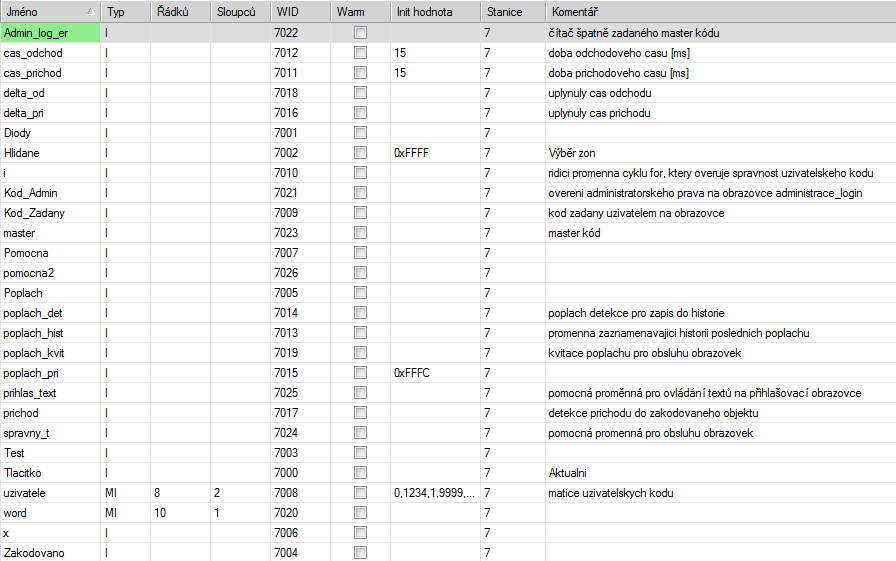Tick Warm checkbox for word row
Image resolution: width=896 pixels, height=561 pixels.
click(x=360, y=513)
